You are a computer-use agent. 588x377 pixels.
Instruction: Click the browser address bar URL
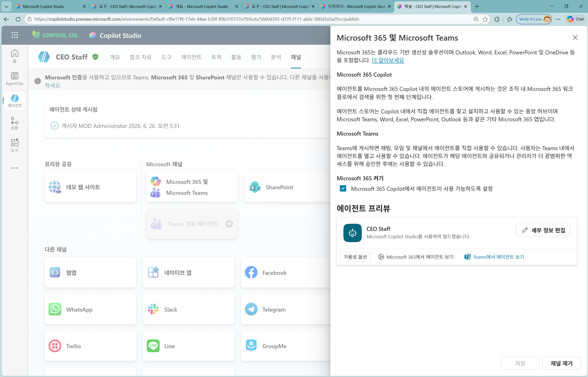click(196, 19)
